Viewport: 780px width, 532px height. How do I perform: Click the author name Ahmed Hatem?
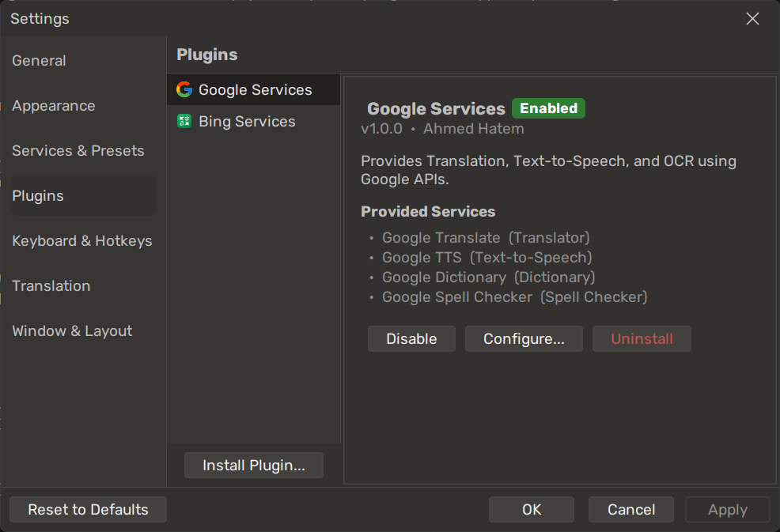(x=474, y=129)
